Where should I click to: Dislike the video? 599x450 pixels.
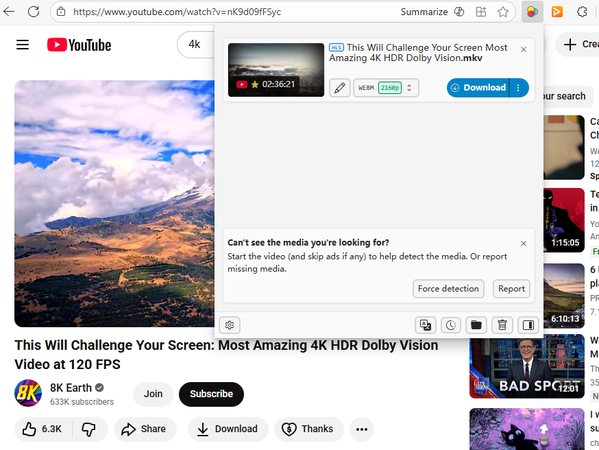click(x=89, y=429)
